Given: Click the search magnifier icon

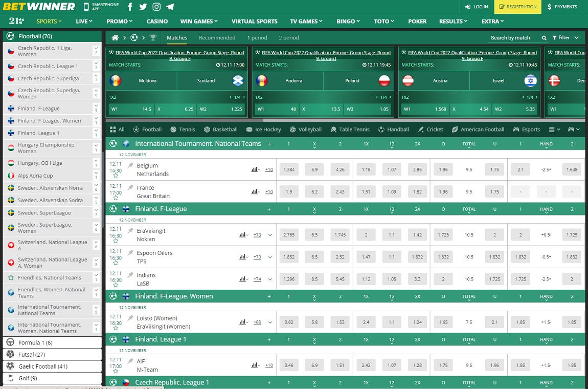Looking at the screenshot, I should click(x=544, y=38).
